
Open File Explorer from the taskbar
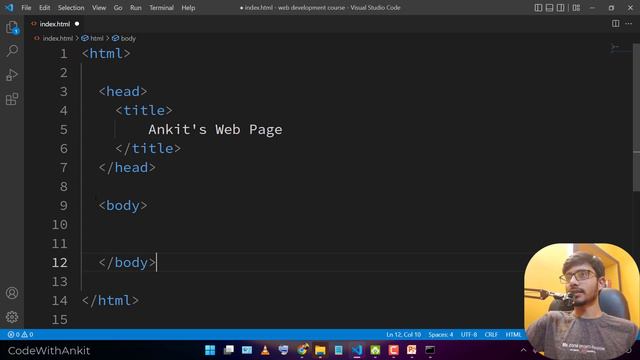320,350
